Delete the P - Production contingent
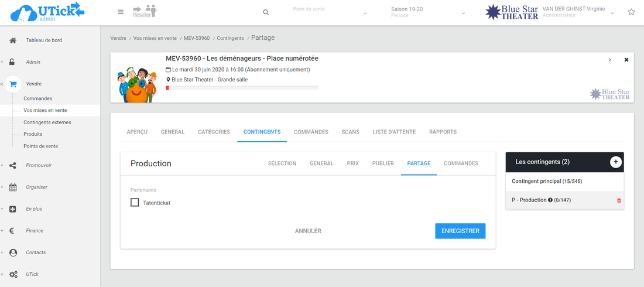This screenshot has height=287, width=644. tap(619, 200)
